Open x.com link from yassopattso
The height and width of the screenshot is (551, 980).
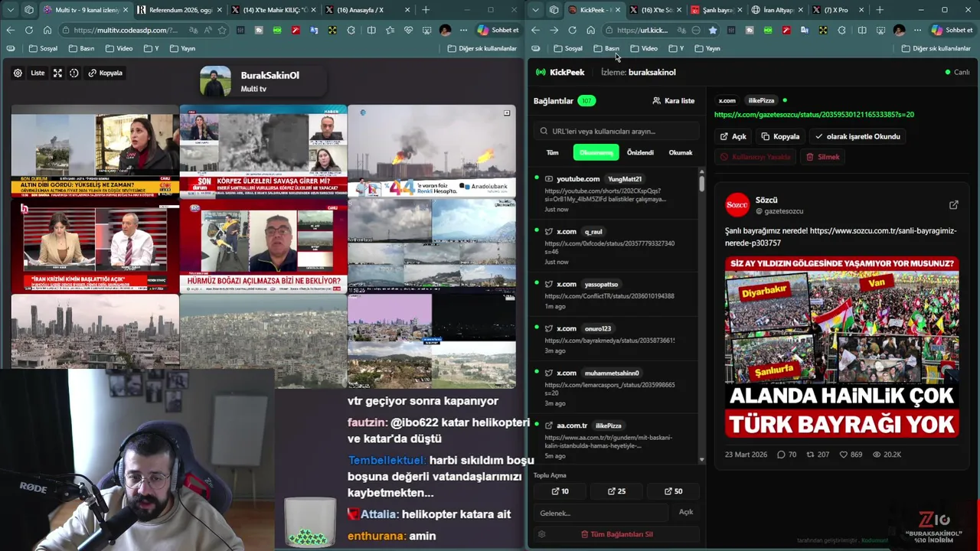(x=615, y=295)
